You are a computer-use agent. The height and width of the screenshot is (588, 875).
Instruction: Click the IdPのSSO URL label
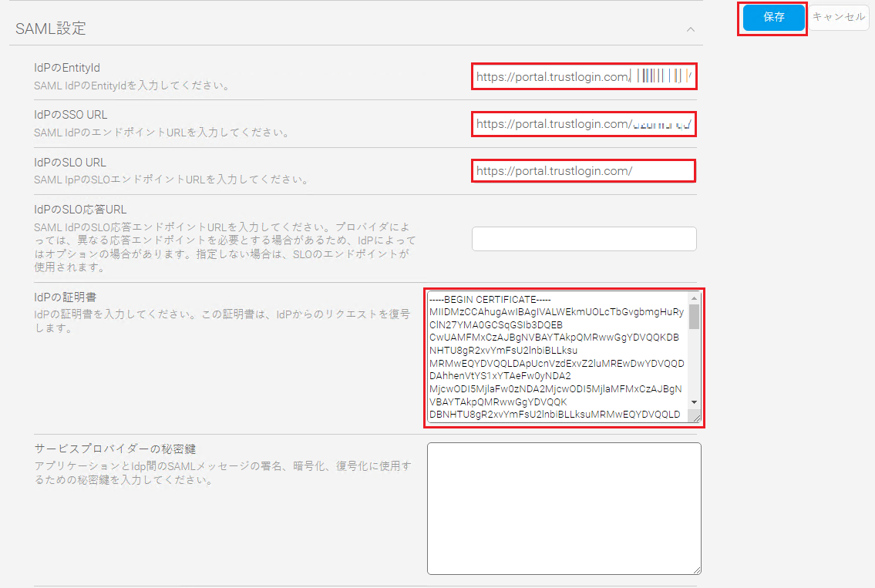click(70, 114)
